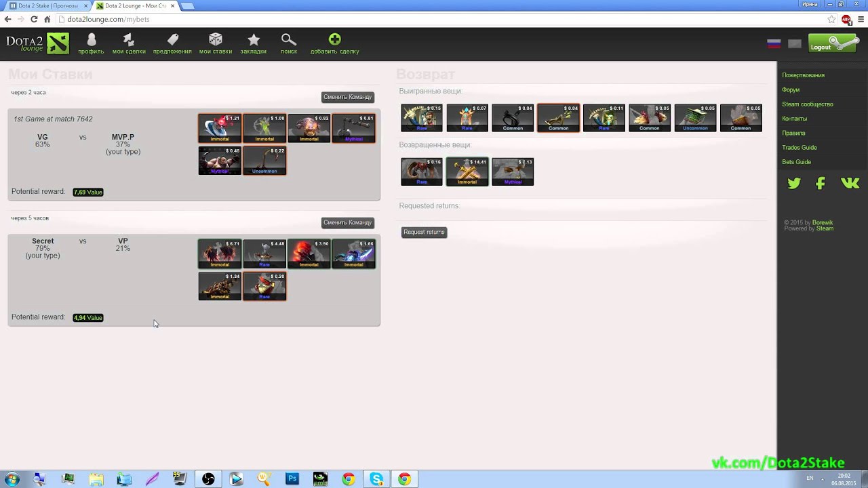
Task: Click the Request returns button
Action: [x=424, y=232]
